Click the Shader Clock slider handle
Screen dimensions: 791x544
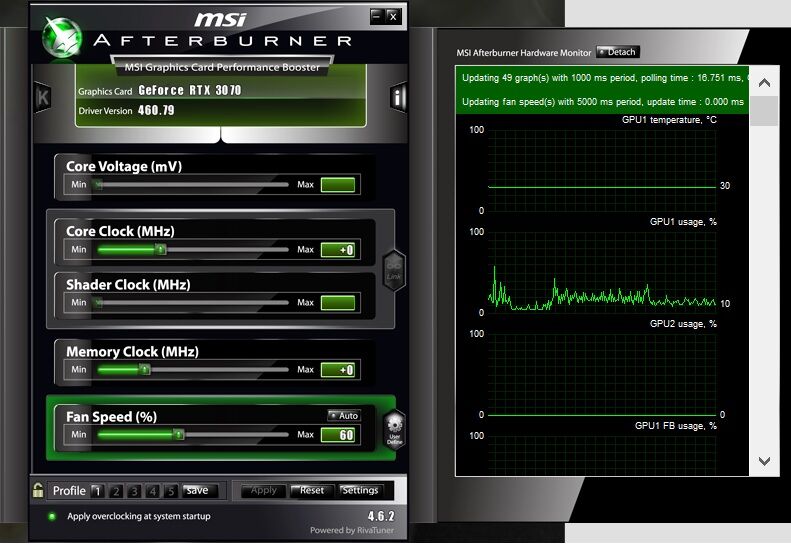pyautogui.click(x=99, y=303)
